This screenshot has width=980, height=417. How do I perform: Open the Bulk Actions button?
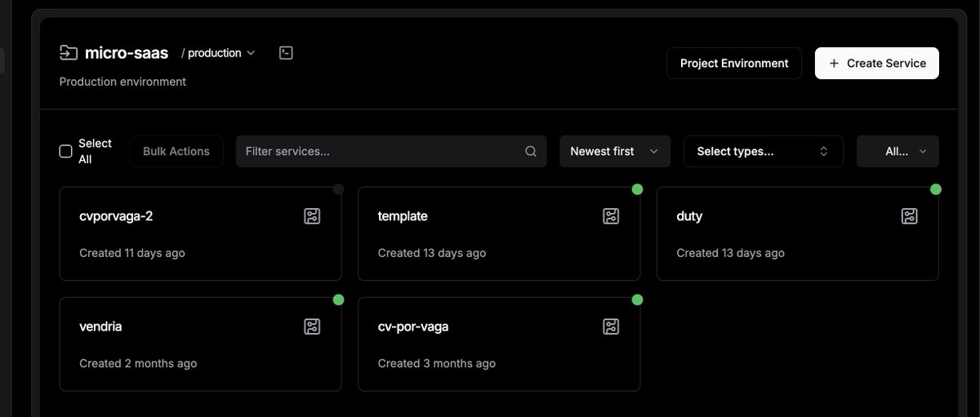tap(176, 151)
